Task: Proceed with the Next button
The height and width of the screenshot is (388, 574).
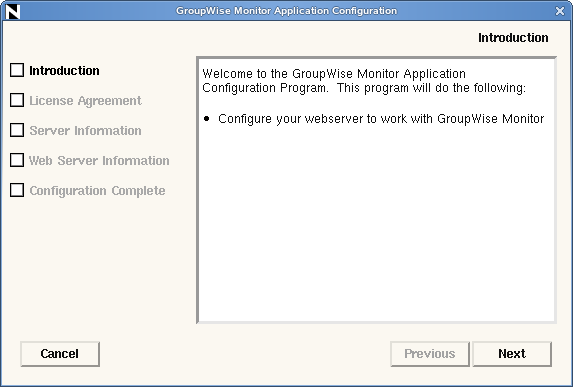Action: pos(512,354)
